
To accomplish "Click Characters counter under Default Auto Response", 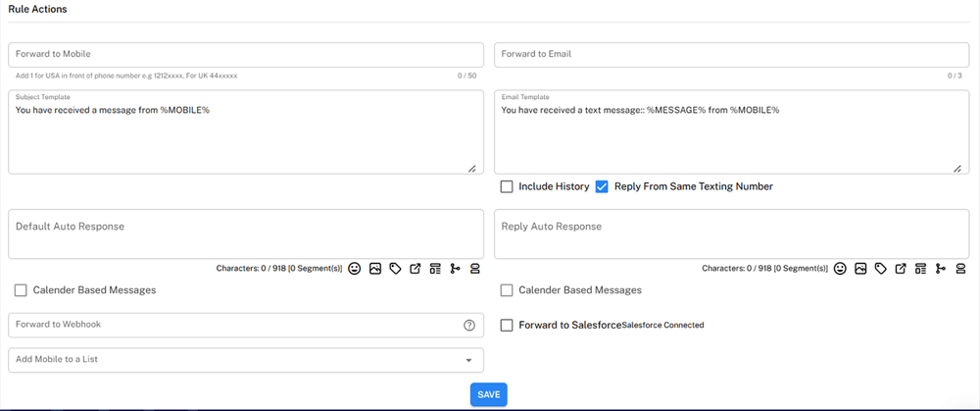I will 279,269.
